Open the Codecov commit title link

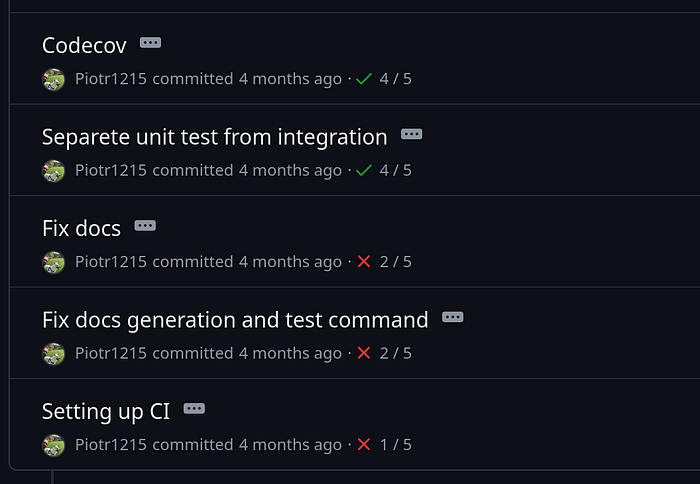pos(84,45)
